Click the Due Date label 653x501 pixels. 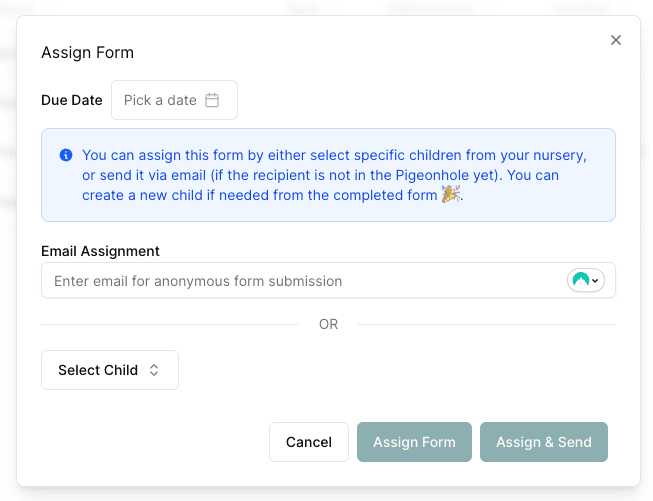pyautogui.click(x=72, y=100)
